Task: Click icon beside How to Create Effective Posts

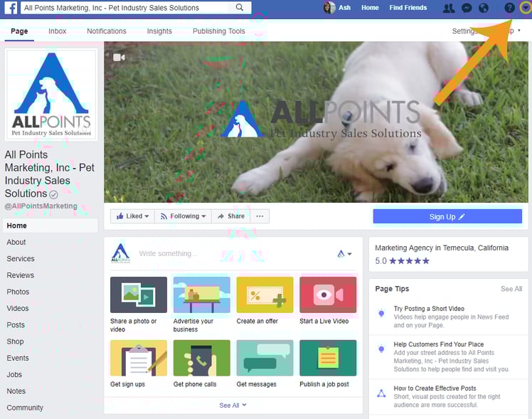Action: pos(381,393)
